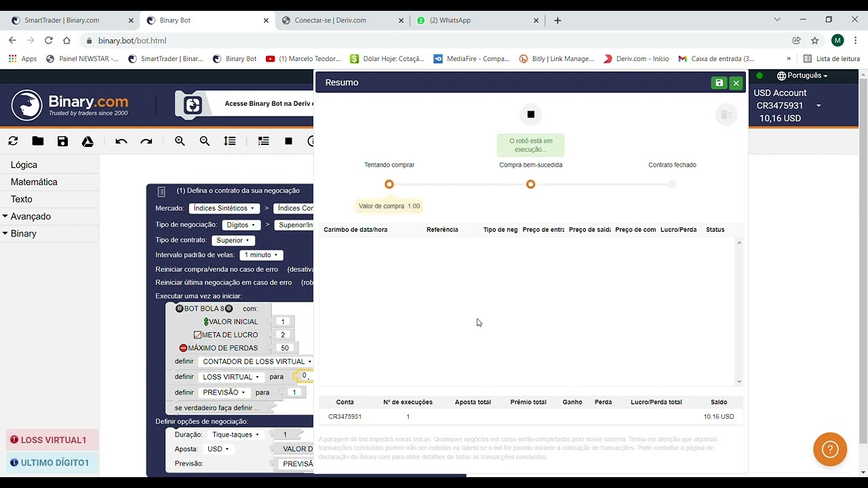Open Painel NEWSTAR bookmark
This screenshot has width=868, height=488.
(x=82, y=59)
